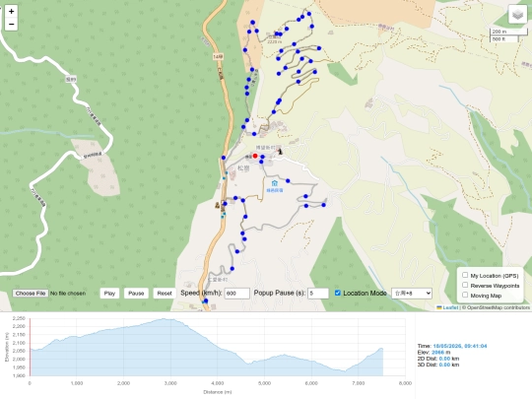532x399 pixels.
Task: Uncheck Location Mode checkbox
Action: (x=338, y=293)
